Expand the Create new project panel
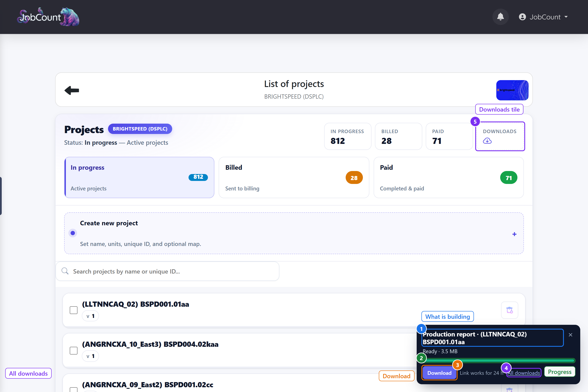Screen dimensions: 588x392 [x=294, y=233]
